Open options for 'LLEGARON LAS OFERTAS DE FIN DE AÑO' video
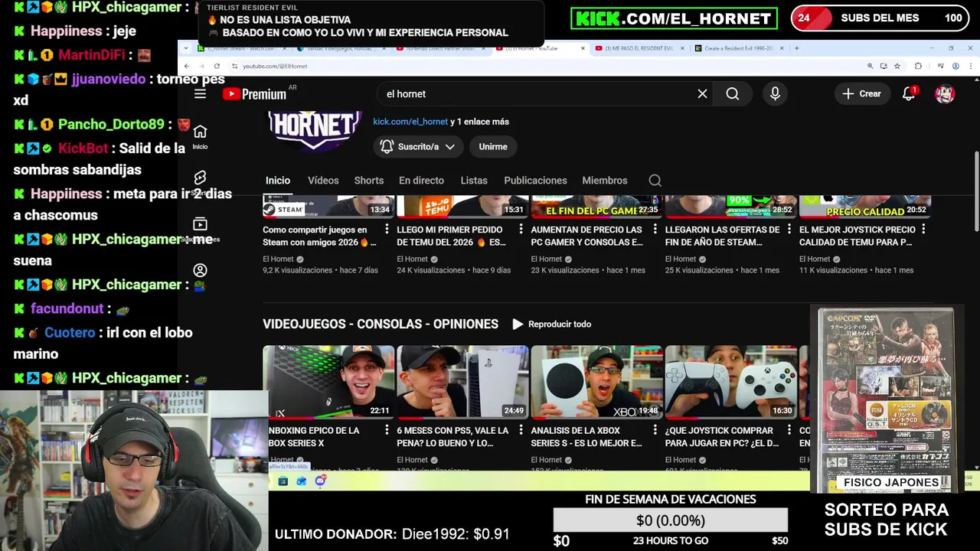 coord(789,230)
